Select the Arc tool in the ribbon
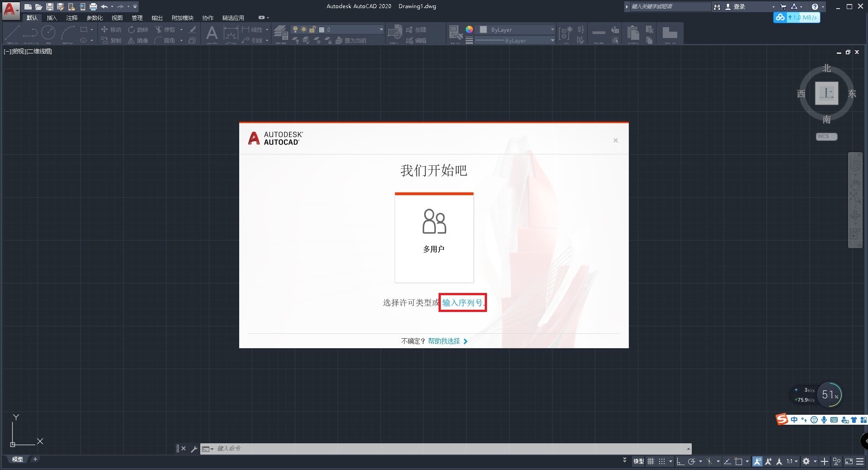868x470 pixels. pyautogui.click(x=68, y=33)
